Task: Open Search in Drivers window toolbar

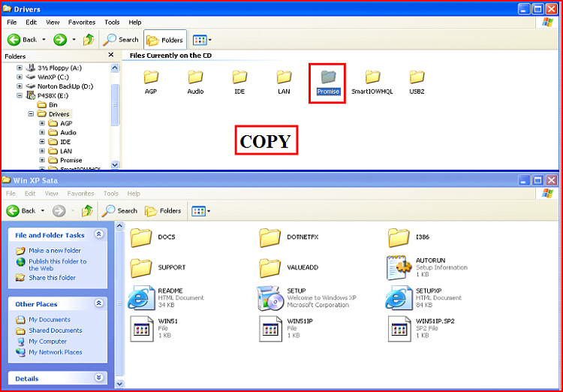Action: pyautogui.click(x=120, y=40)
